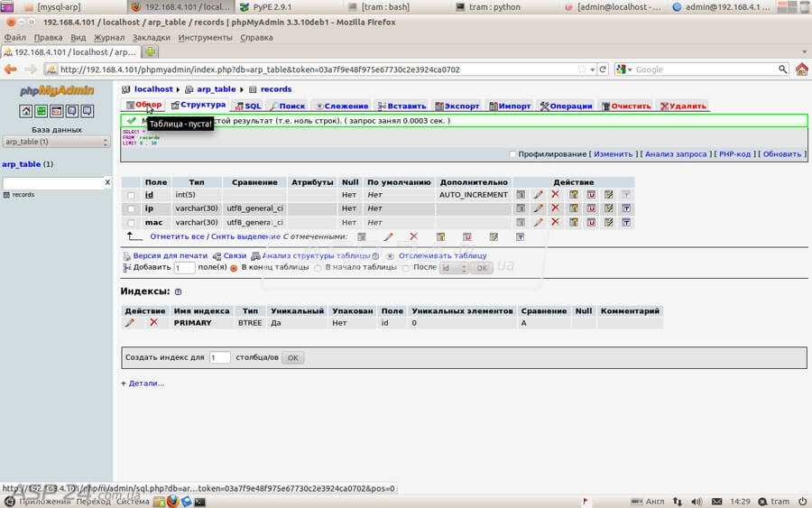The image size is (812, 508).
Task: Click the fulltext icon for ip field
Action: coord(626,208)
